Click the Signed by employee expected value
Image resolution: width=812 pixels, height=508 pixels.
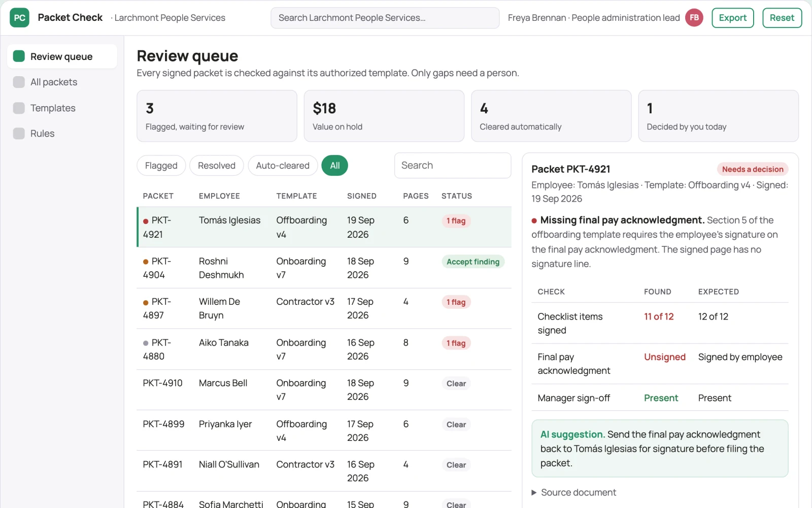pyautogui.click(x=740, y=357)
